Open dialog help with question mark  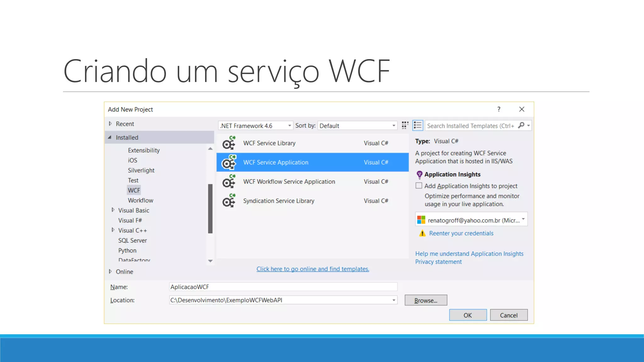pyautogui.click(x=499, y=109)
